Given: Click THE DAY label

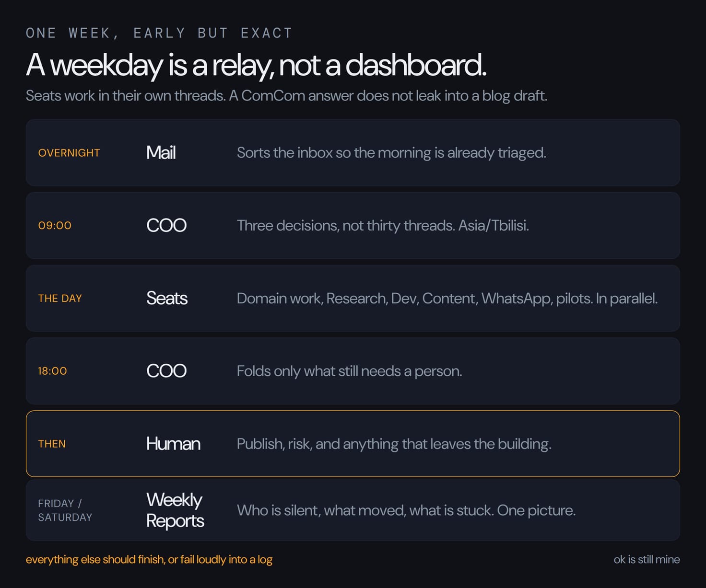Looking at the screenshot, I should (x=60, y=298).
